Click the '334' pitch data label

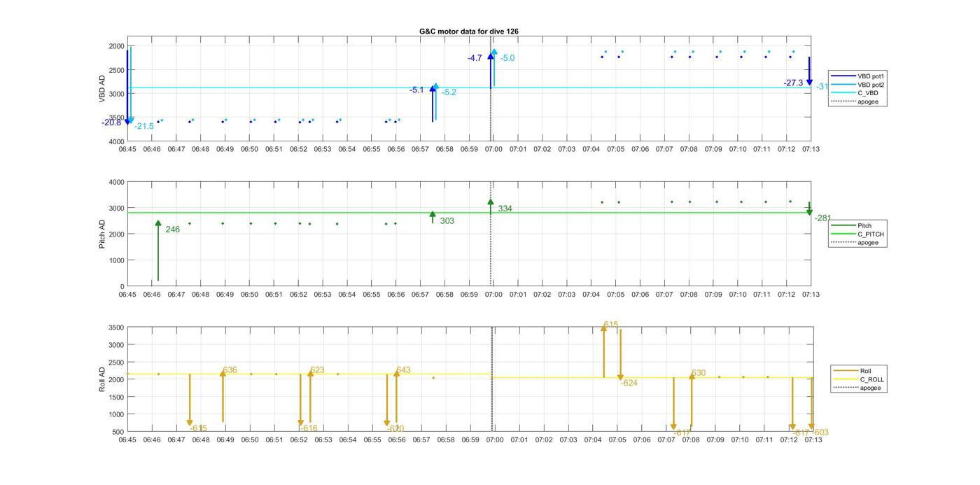click(x=505, y=209)
